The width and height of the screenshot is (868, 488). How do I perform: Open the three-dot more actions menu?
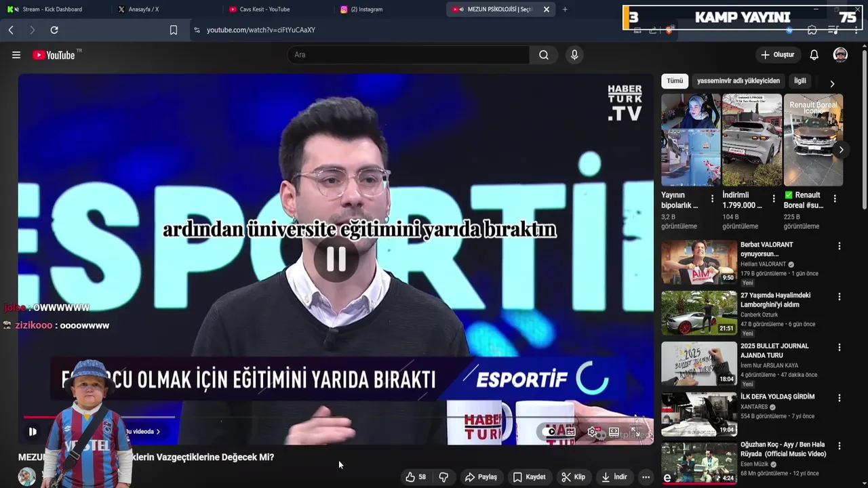click(646, 477)
